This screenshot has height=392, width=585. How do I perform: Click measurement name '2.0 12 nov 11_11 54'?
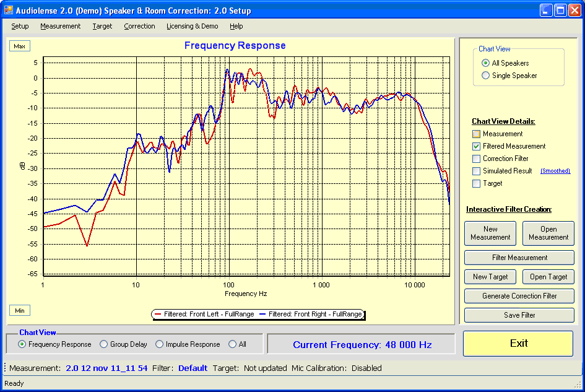(x=106, y=368)
